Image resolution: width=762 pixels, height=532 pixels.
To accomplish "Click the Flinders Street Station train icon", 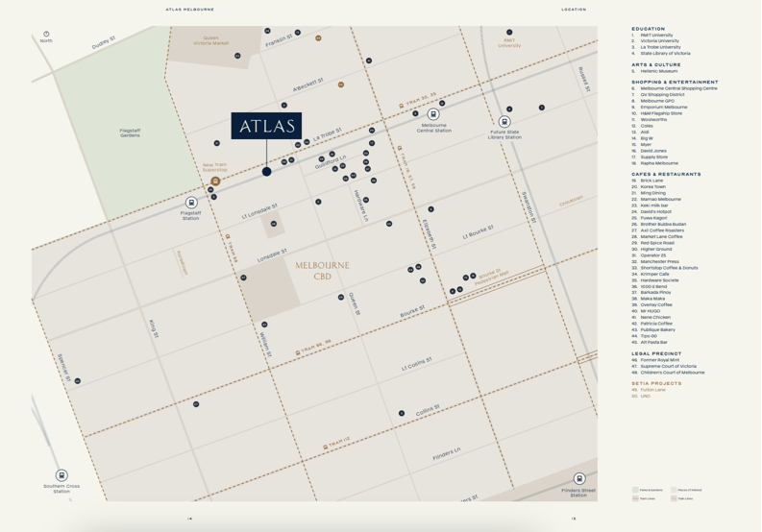I will tap(578, 478).
